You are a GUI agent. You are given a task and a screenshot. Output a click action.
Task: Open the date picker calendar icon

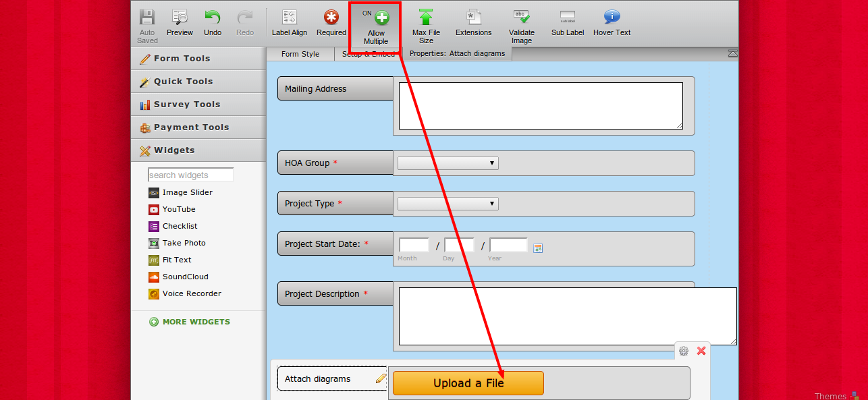click(538, 248)
